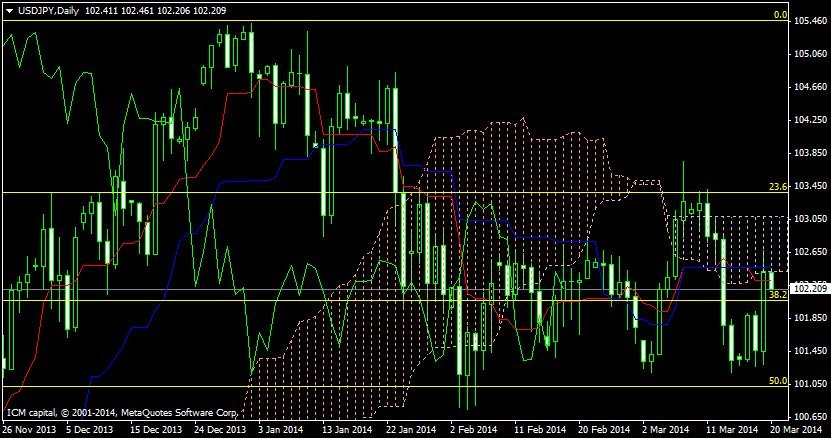This screenshot has width=831, height=438.
Task: Select the 50.0 Fibonacci level label
Action: pyautogui.click(x=778, y=381)
